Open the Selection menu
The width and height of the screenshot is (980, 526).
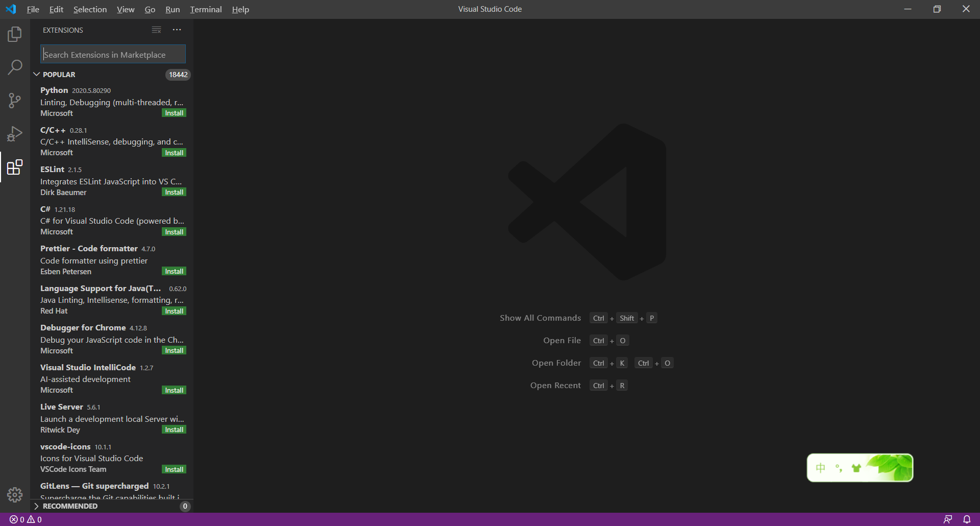click(x=90, y=9)
